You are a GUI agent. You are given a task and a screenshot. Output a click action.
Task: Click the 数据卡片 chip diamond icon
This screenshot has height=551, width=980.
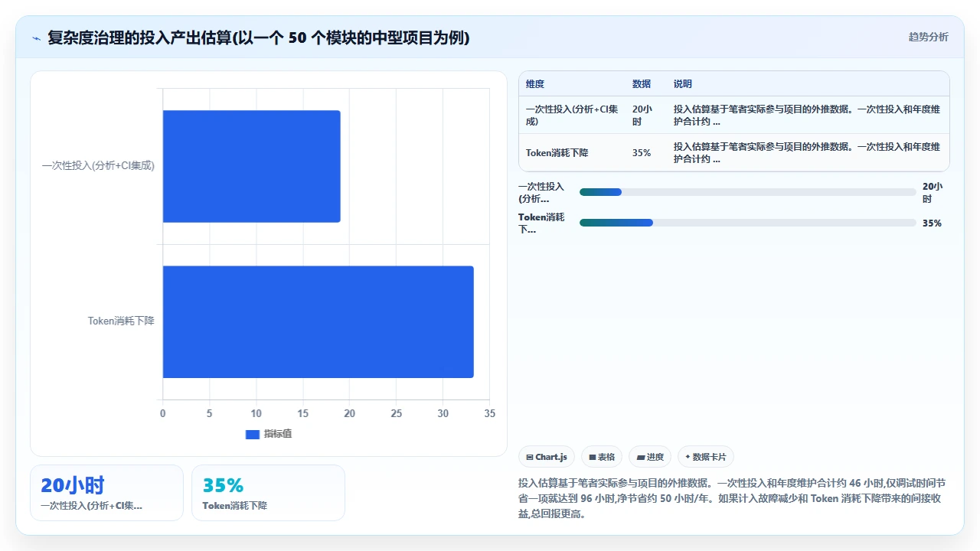[688, 458]
